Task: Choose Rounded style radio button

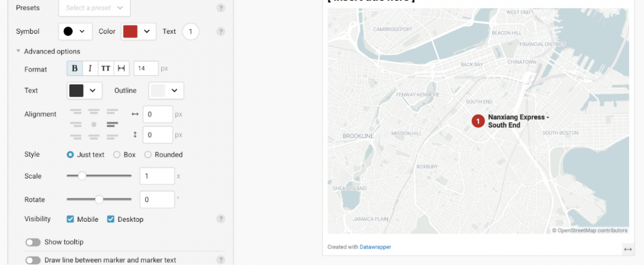Action: (x=148, y=155)
